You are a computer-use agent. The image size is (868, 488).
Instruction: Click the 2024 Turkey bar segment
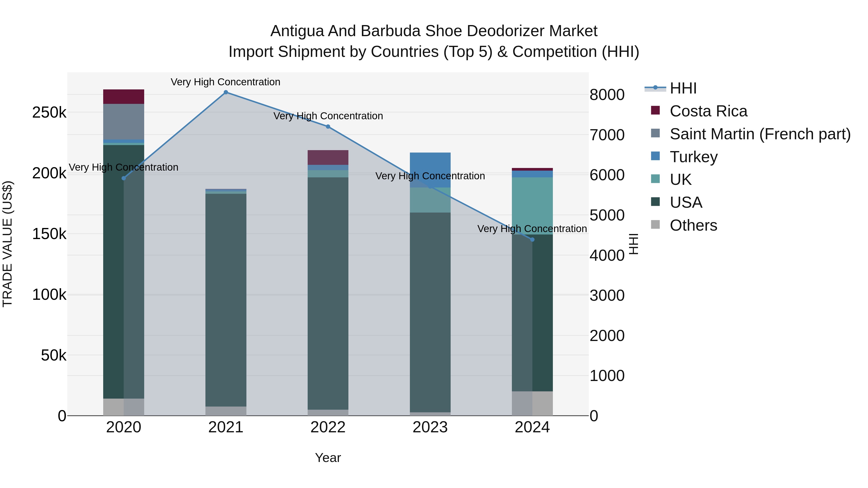[x=532, y=174]
